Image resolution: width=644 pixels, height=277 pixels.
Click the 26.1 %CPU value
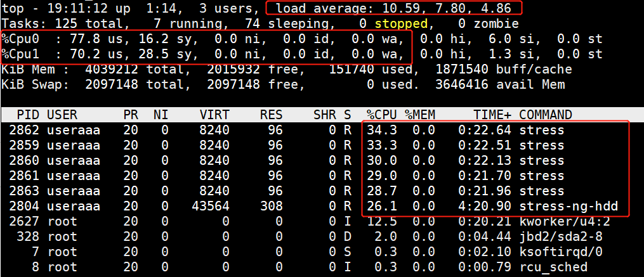381,206
